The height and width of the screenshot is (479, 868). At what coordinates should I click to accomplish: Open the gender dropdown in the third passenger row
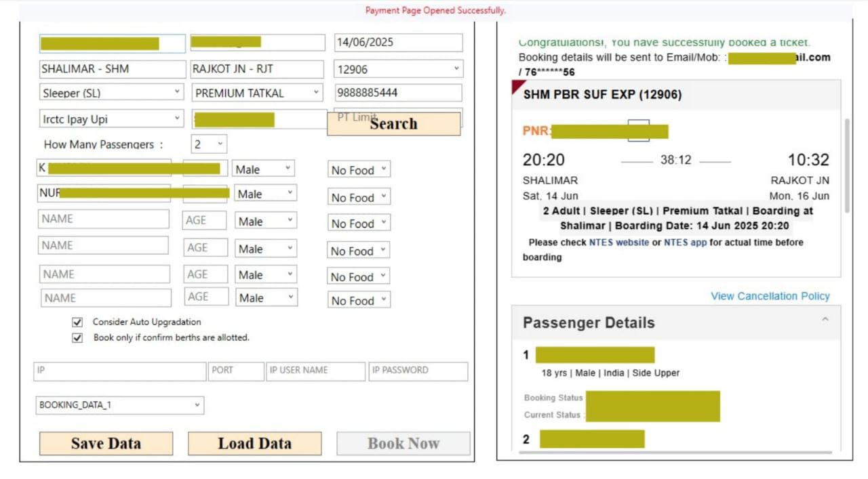(x=265, y=222)
